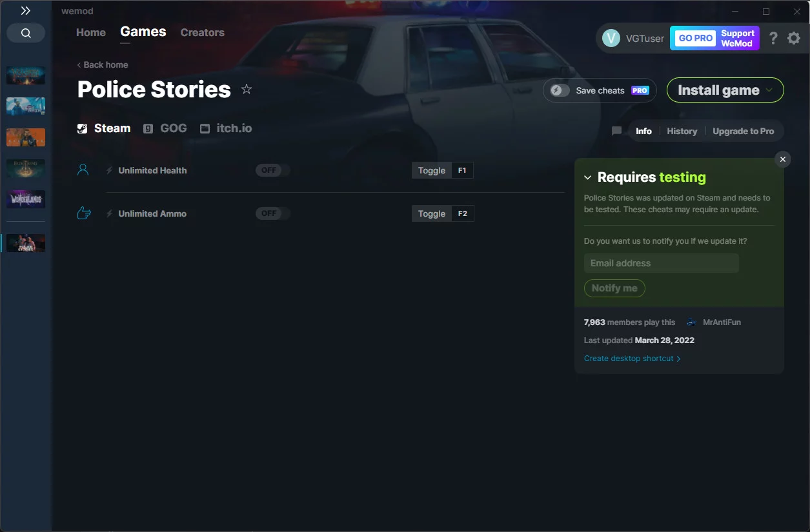Screen dimensions: 810x532
Task: Open the search magnifier in sidebar
Action: point(26,33)
